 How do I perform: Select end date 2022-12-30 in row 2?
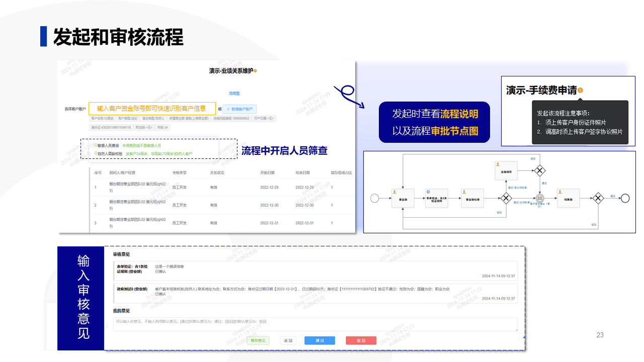(x=304, y=205)
